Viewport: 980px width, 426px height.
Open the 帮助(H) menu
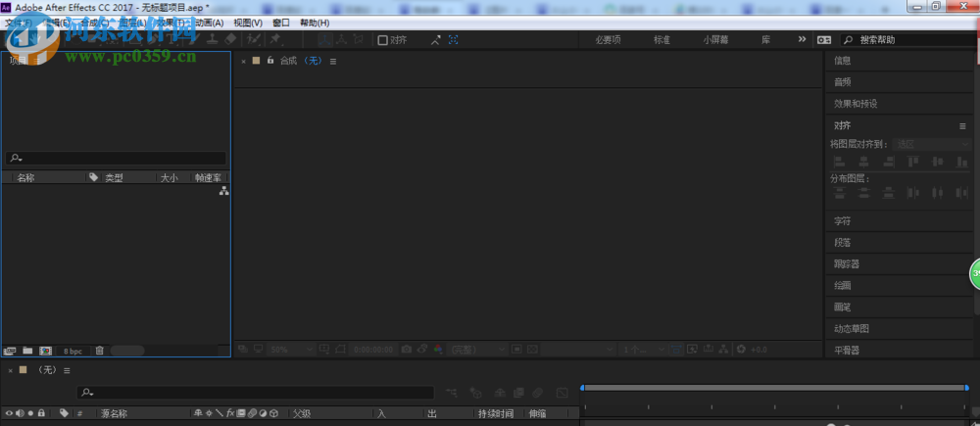[x=315, y=23]
